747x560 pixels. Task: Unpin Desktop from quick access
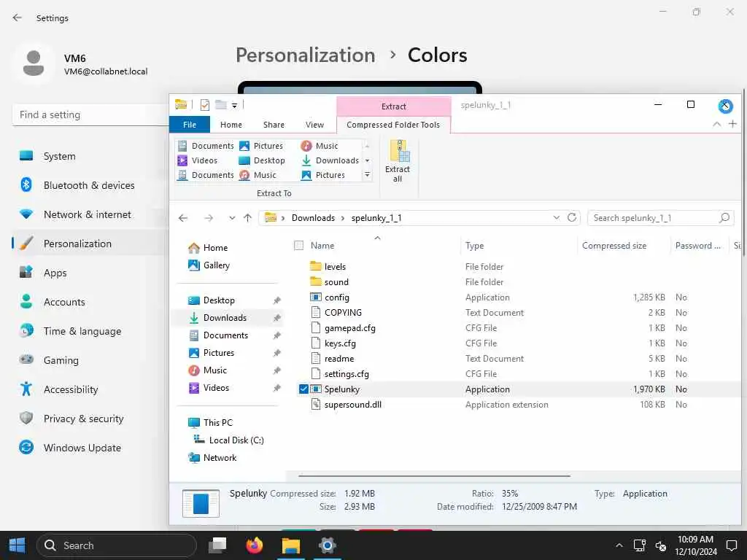[276, 300]
